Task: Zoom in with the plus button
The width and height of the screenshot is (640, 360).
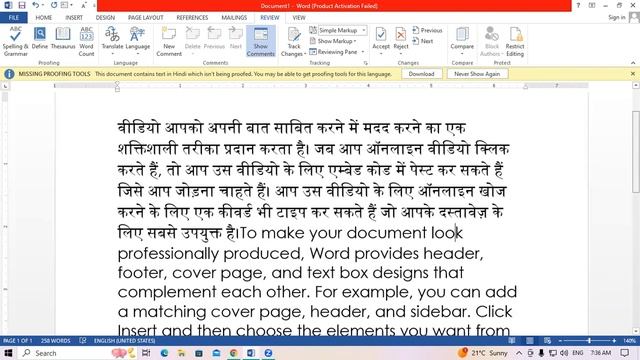Action: [x=614, y=340]
